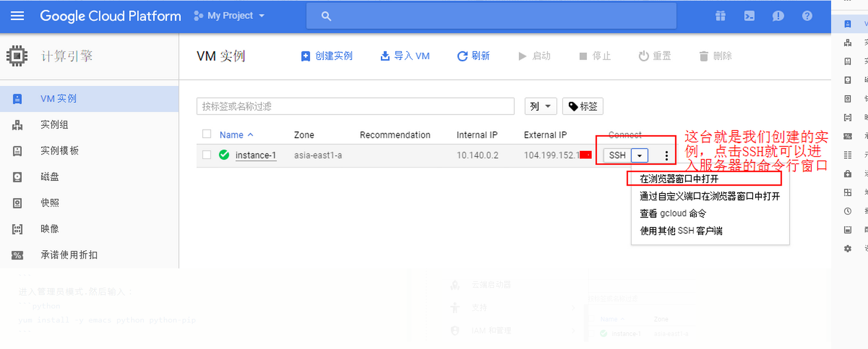
Task: Open the help question mark icon
Action: pos(807,16)
